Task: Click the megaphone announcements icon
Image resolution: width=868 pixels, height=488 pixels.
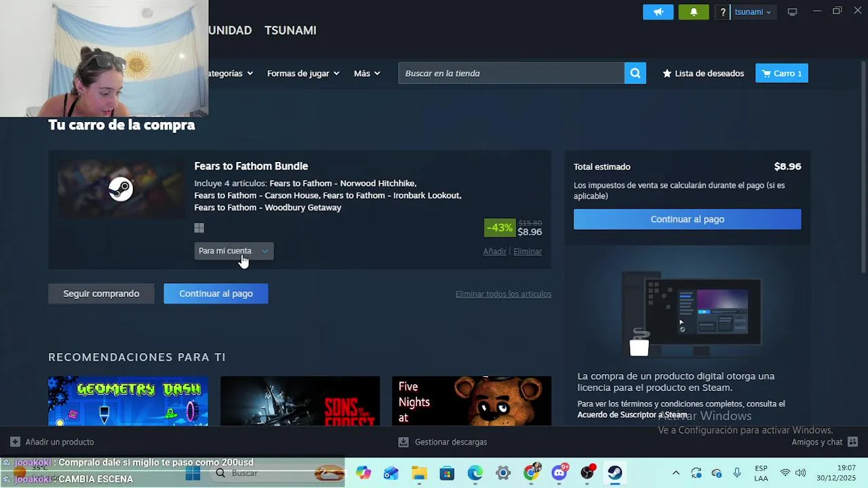Action: click(x=658, y=12)
